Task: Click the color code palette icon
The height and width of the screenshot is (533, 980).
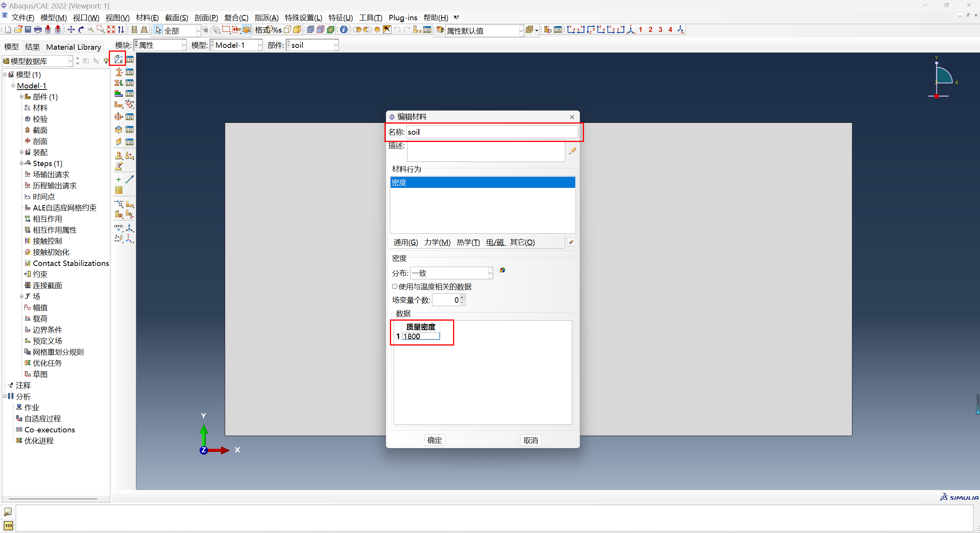Action: pyautogui.click(x=440, y=30)
